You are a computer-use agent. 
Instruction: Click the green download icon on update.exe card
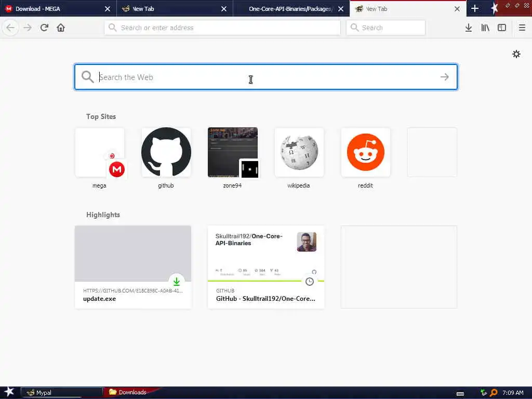(177, 281)
